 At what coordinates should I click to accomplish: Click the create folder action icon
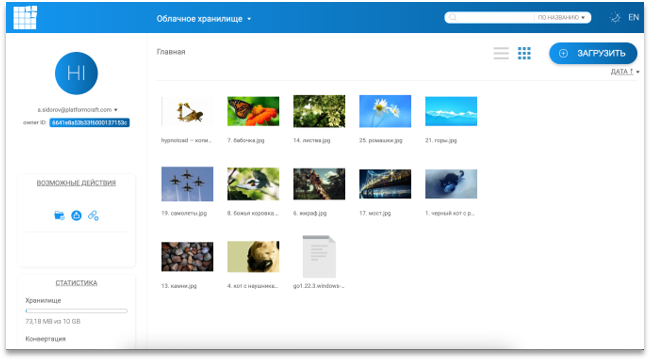[59, 215]
